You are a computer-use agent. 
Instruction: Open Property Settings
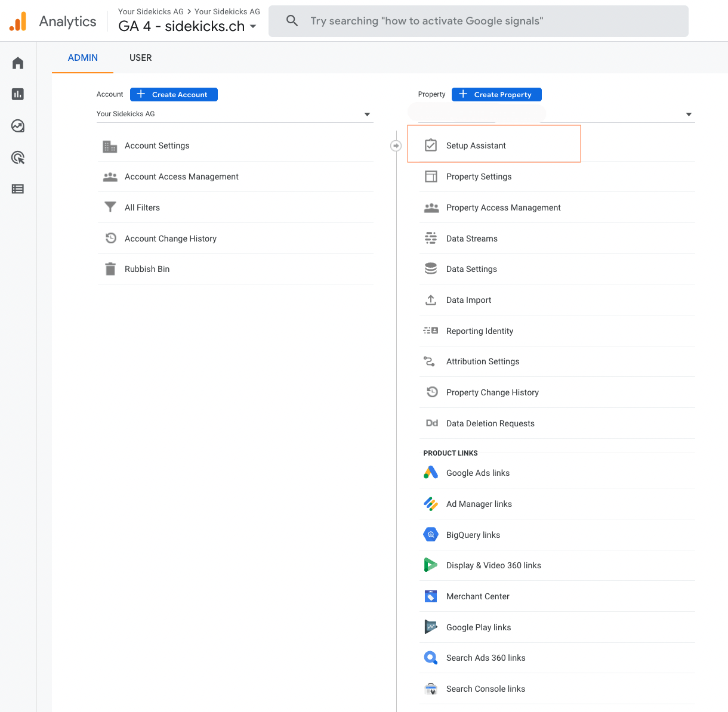click(x=557, y=177)
